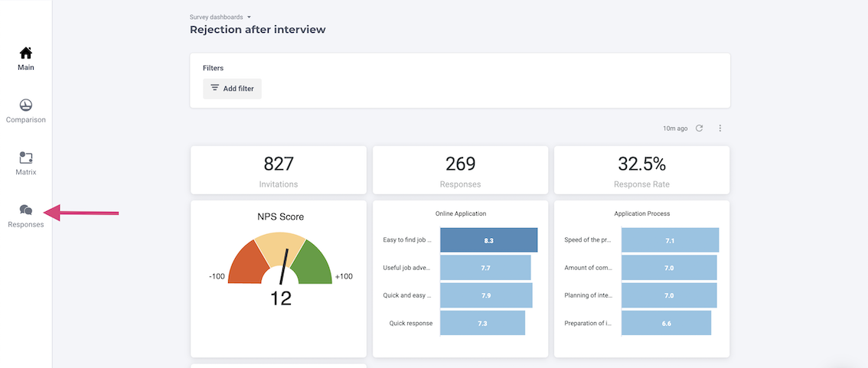Open the Matrix sidebar icon
This screenshot has height=368, width=868.
(x=26, y=158)
